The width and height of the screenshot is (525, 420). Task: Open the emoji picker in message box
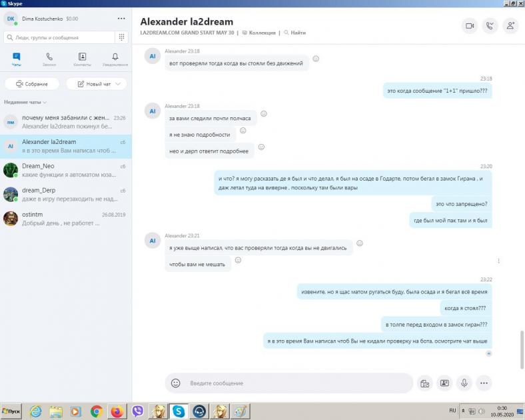click(176, 383)
